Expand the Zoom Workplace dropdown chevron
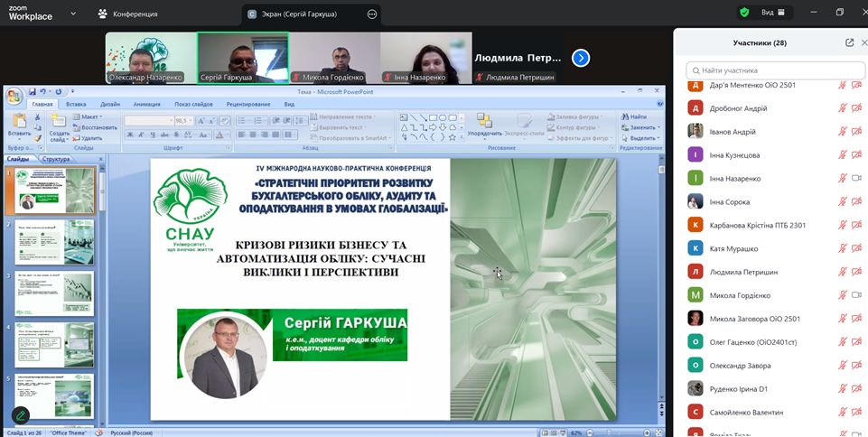Image resolution: width=868 pixels, height=437 pixels. click(x=72, y=14)
